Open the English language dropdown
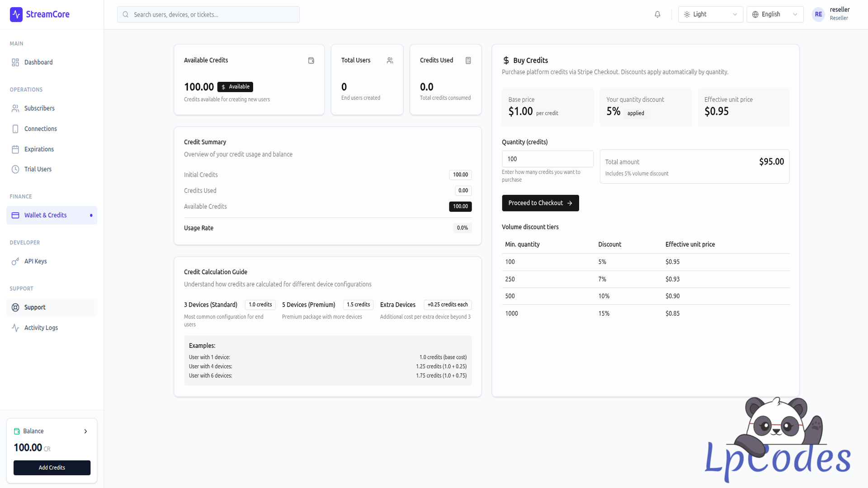This screenshot has height=488, width=868. tap(774, 14)
